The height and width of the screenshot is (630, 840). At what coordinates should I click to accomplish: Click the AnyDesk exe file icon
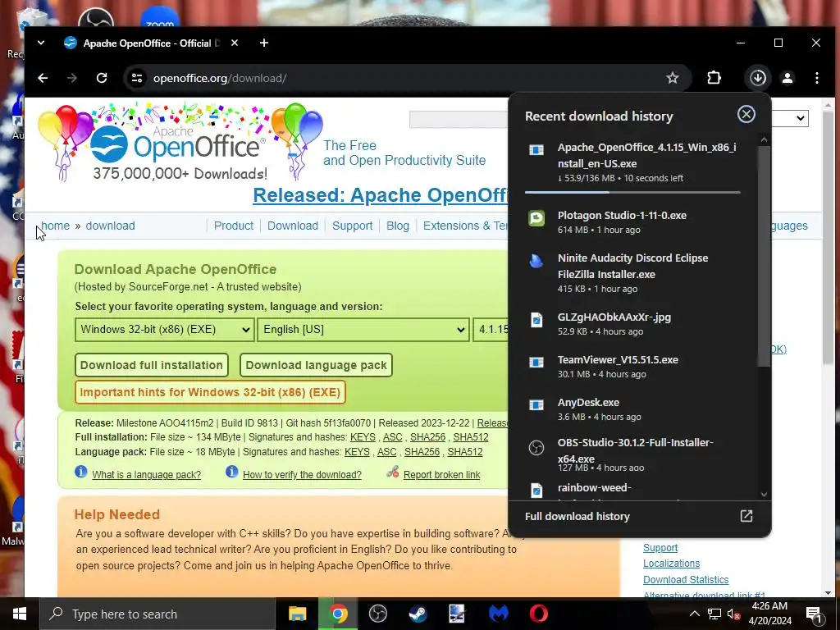tap(536, 405)
